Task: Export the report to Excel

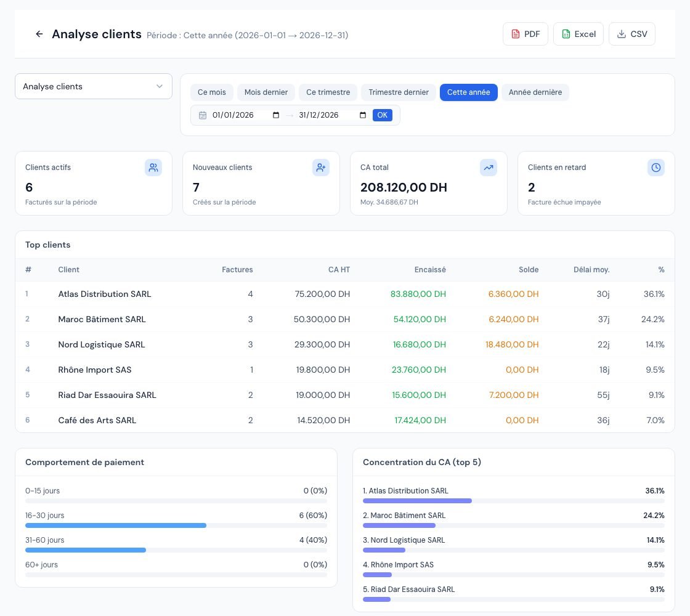Action: pos(578,34)
